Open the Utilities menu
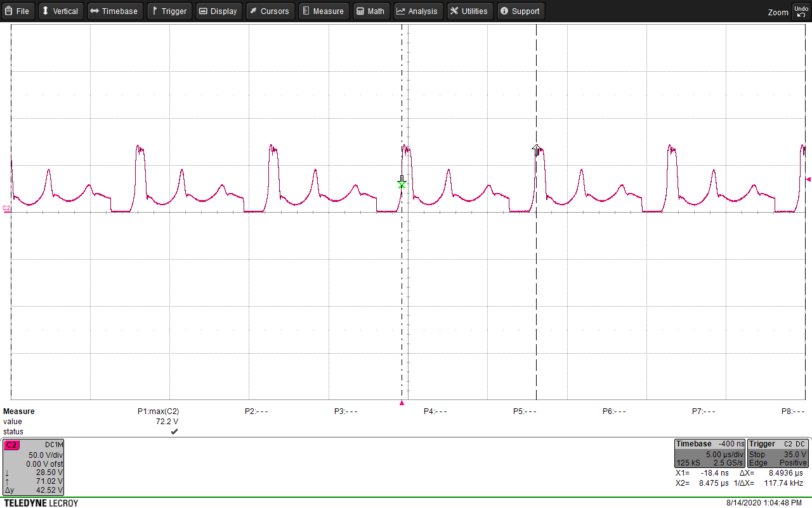This screenshot has width=812, height=508. (469, 11)
